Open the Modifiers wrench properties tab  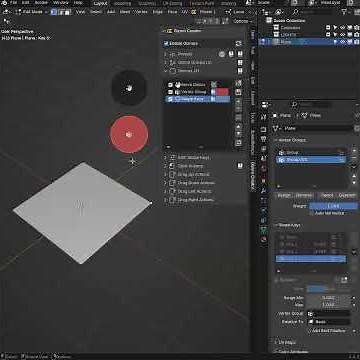[x=264, y=191]
